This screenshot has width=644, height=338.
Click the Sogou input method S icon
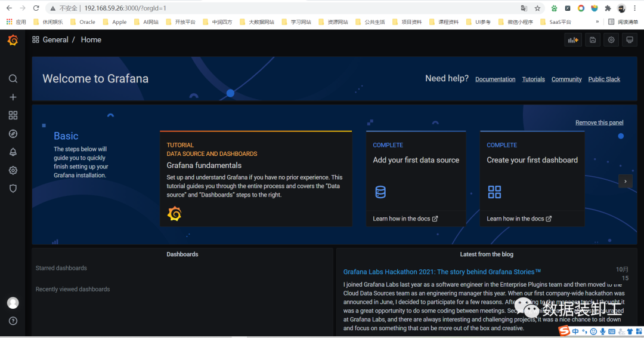(564, 331)
